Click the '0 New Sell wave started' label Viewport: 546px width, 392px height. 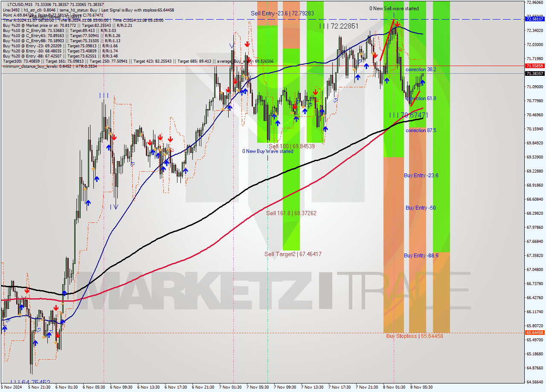(394, 9)
